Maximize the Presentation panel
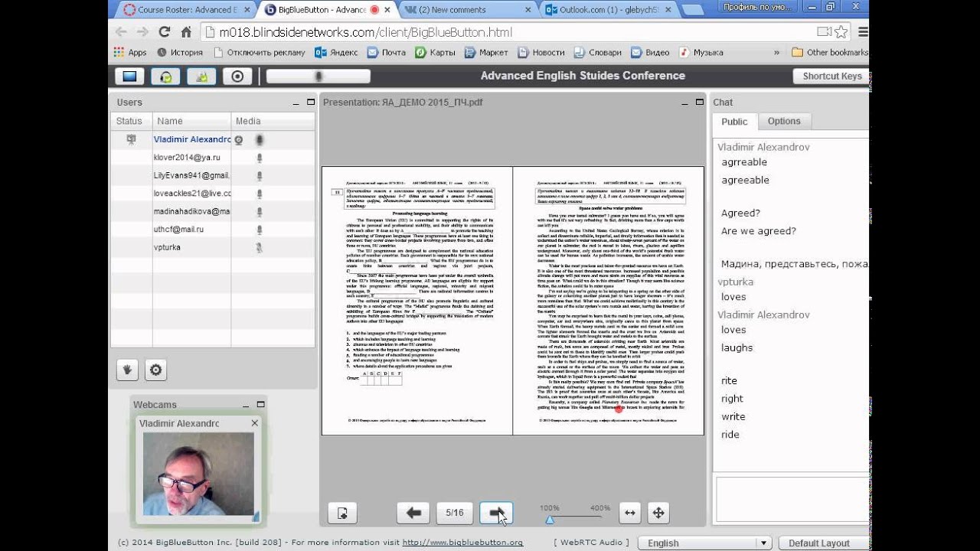Viewport: 980px width, 551px height. [x=700, y=102]
